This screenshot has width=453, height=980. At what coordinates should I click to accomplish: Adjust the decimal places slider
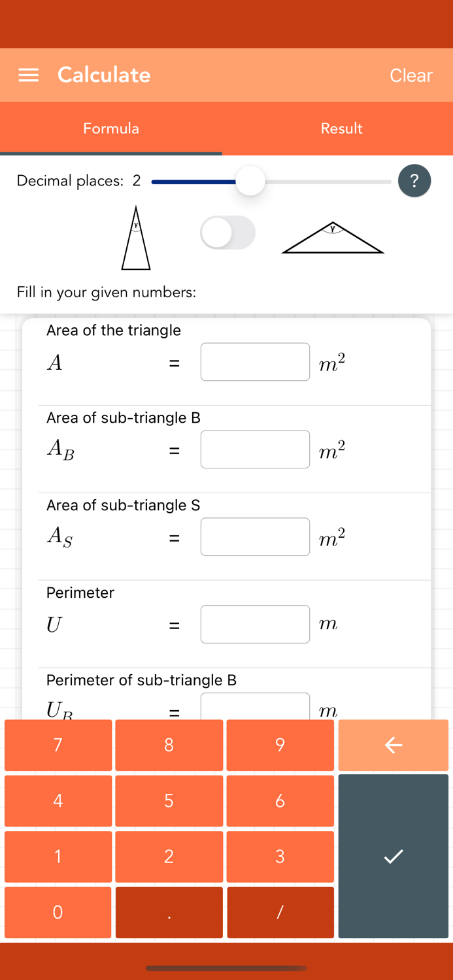tap(250, 181)
